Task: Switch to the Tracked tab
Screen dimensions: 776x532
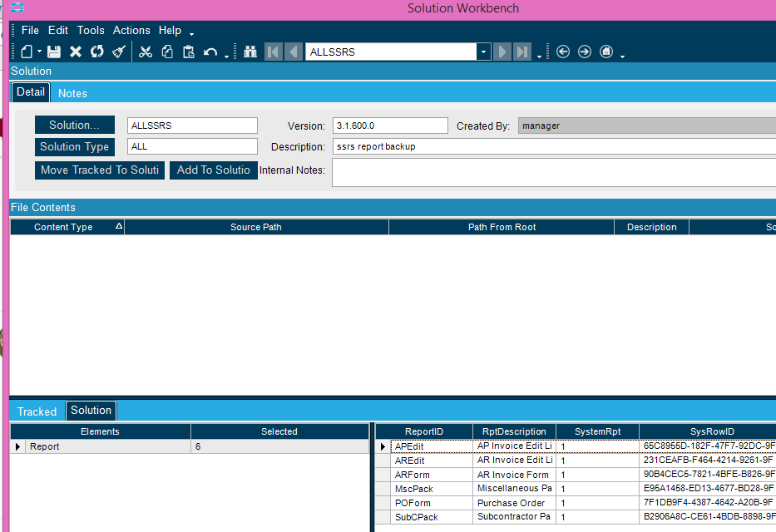Action: [37, 411]
